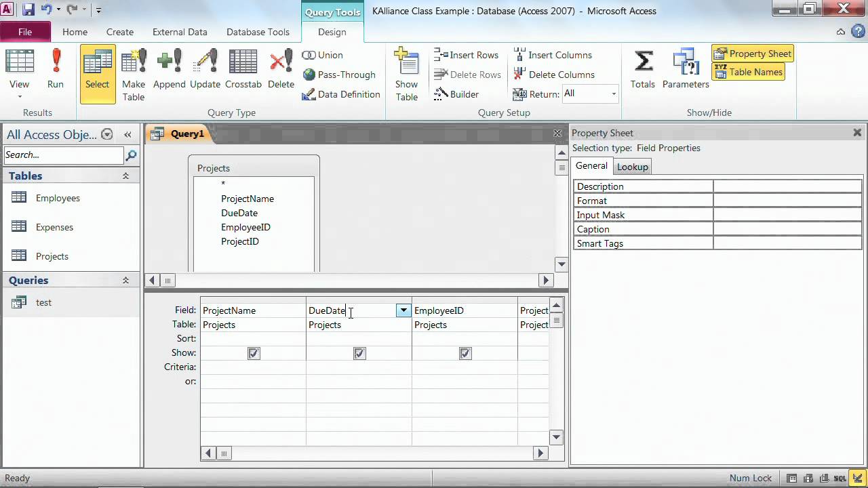868x488 pixels.
Task: Minimize the ribbon with the caret
Action: pyautogui.click(x=841, y=32)
